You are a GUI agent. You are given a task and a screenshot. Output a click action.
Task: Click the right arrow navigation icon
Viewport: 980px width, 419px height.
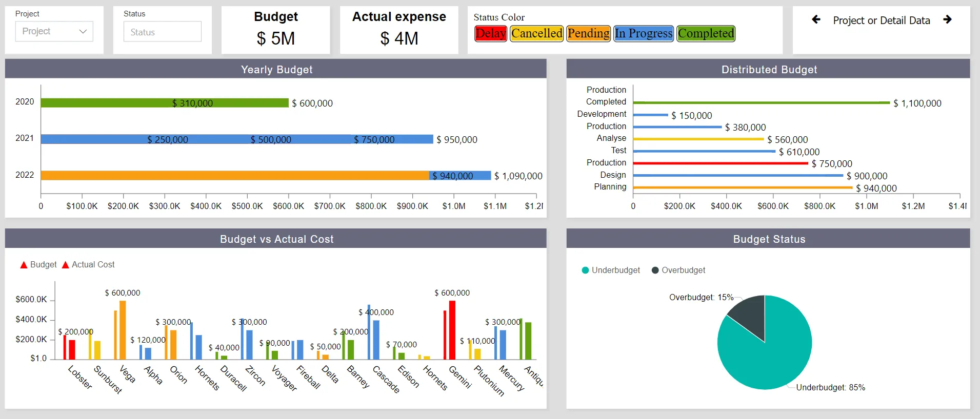click(x=947, y=19)
